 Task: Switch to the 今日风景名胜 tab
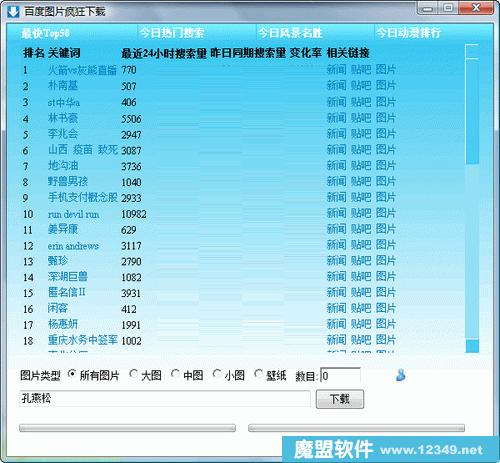290,33
